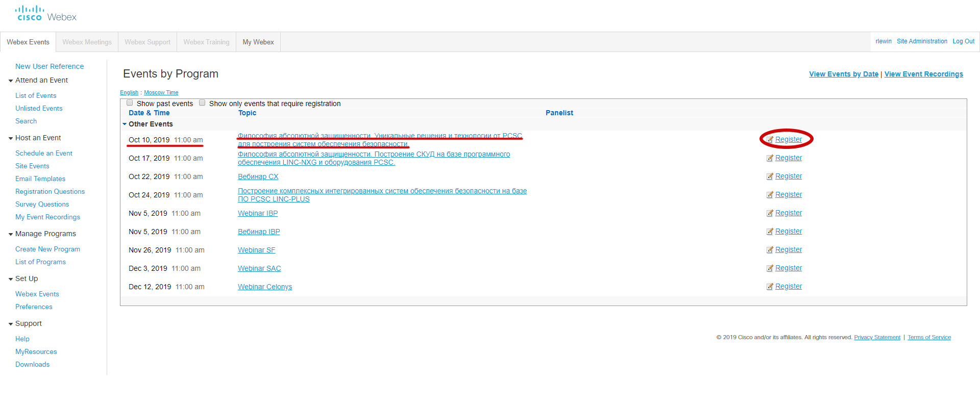Screen dimensions: 980x406
Task: Open MyResources link
Action: [x=36, y=351]
